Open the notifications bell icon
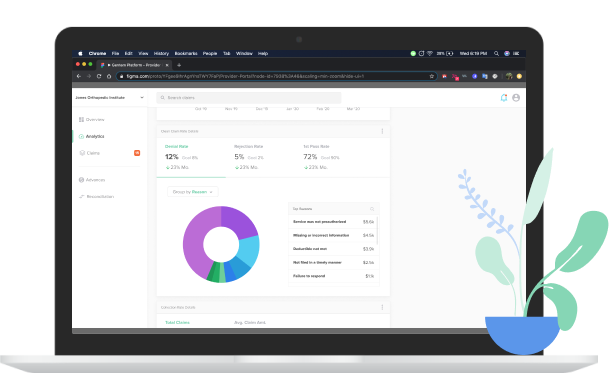The width and height of the screenshot is (609, 373). [504, 98]
